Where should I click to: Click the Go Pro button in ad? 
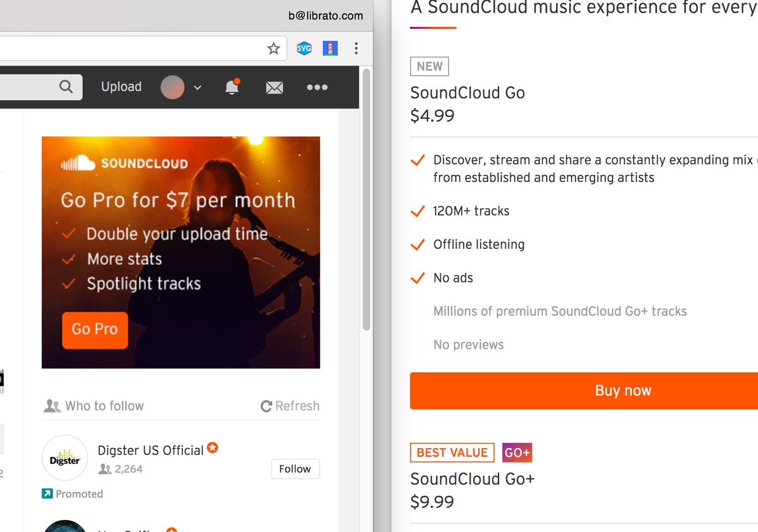click(x=95, y=330)
